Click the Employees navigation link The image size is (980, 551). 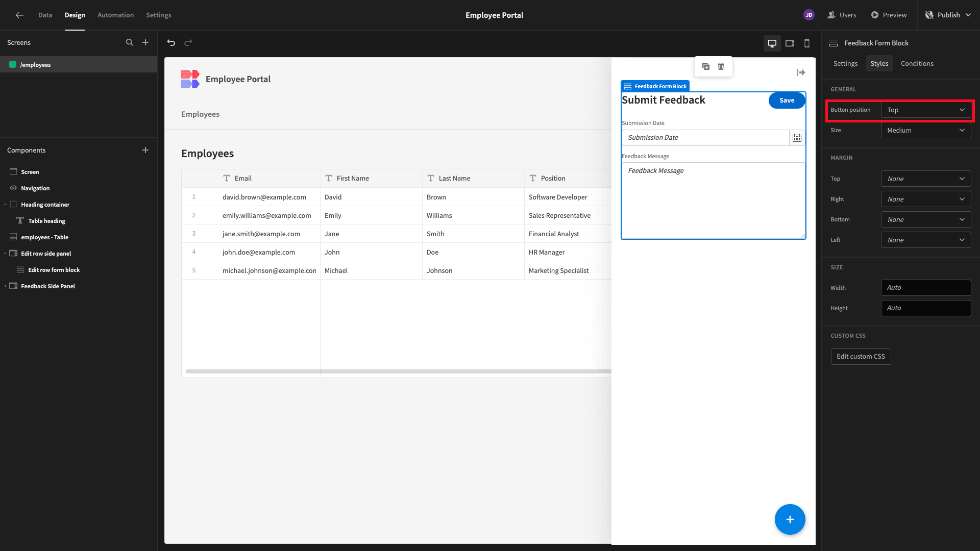200,114
